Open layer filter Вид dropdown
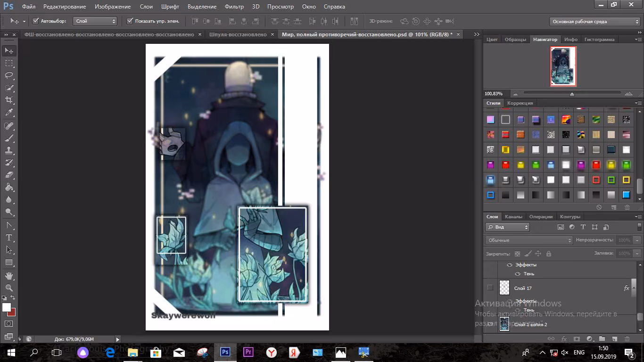Viewport: 644px width, 362px height. pos(507,227)
